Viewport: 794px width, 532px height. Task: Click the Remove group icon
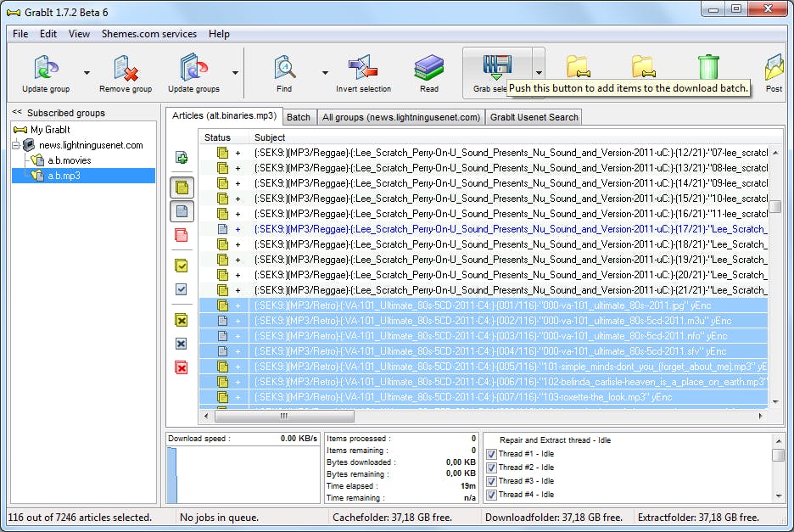(x=126, y=68)
